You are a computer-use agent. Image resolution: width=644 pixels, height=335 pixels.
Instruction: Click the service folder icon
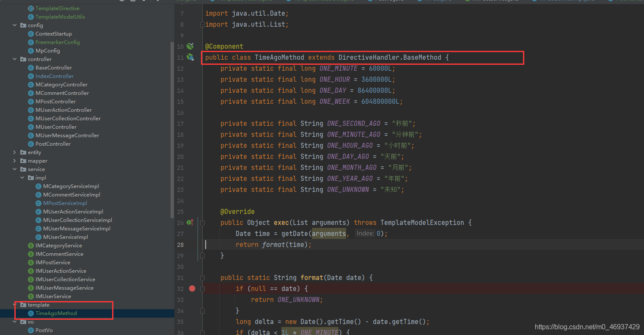pos(23,169)
